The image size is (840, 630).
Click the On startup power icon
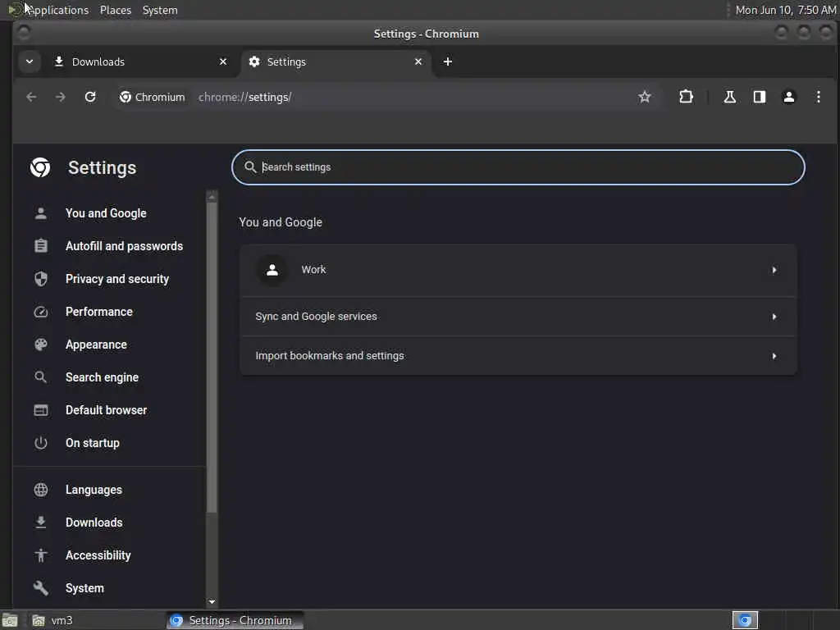click(x=41, y=443)
